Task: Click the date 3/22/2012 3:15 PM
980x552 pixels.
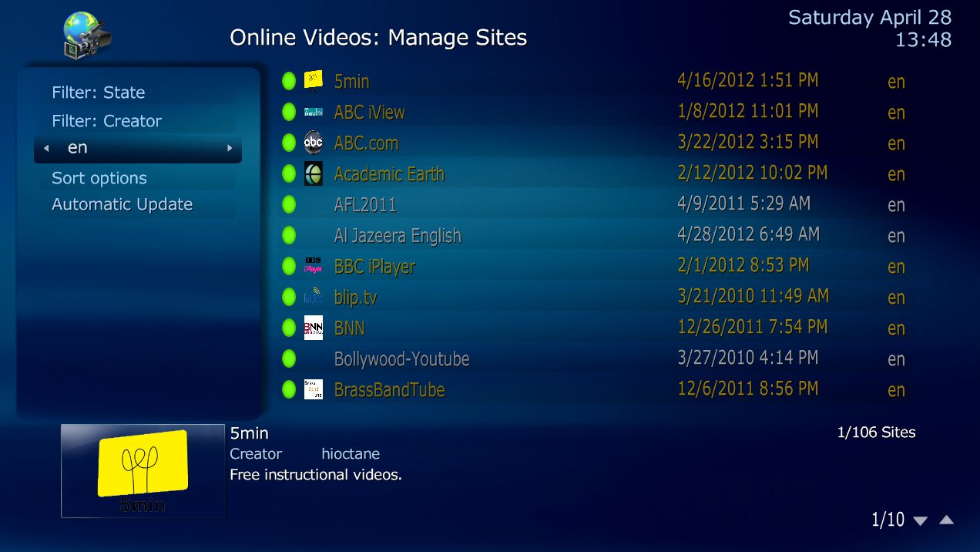Action: tap(747, 142)
